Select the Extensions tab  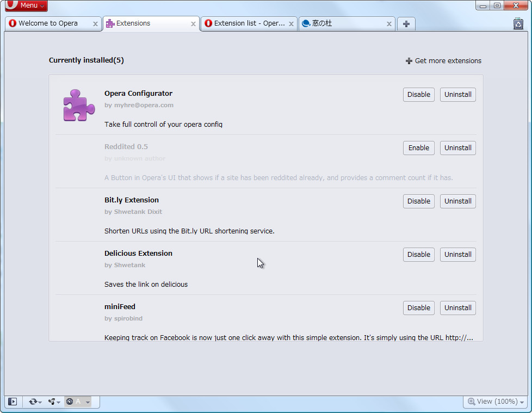[151, 23]
